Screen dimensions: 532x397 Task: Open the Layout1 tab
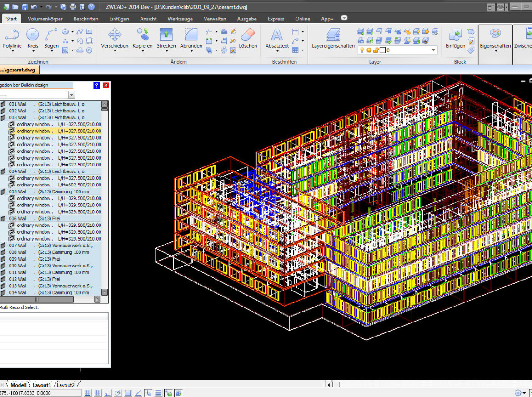[x=42, y=385]
